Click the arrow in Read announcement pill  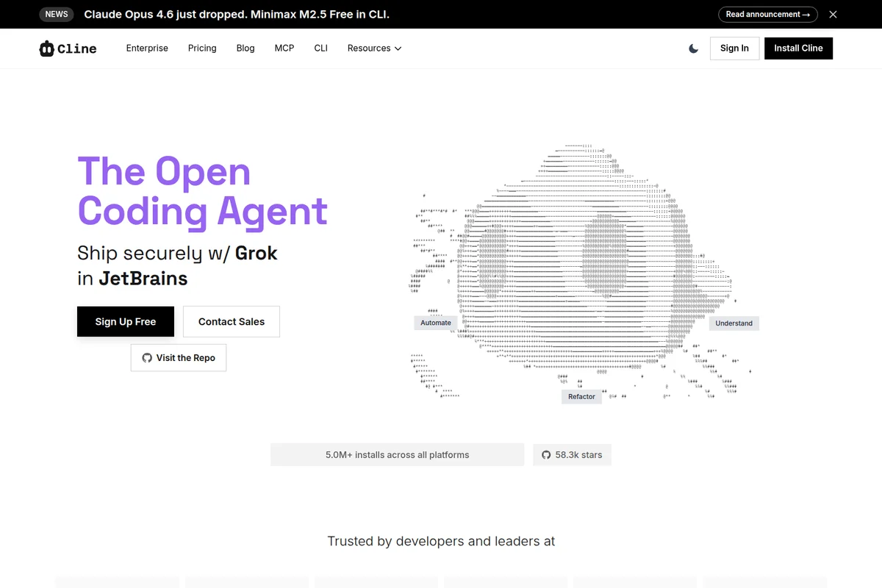tap(808, 14)
